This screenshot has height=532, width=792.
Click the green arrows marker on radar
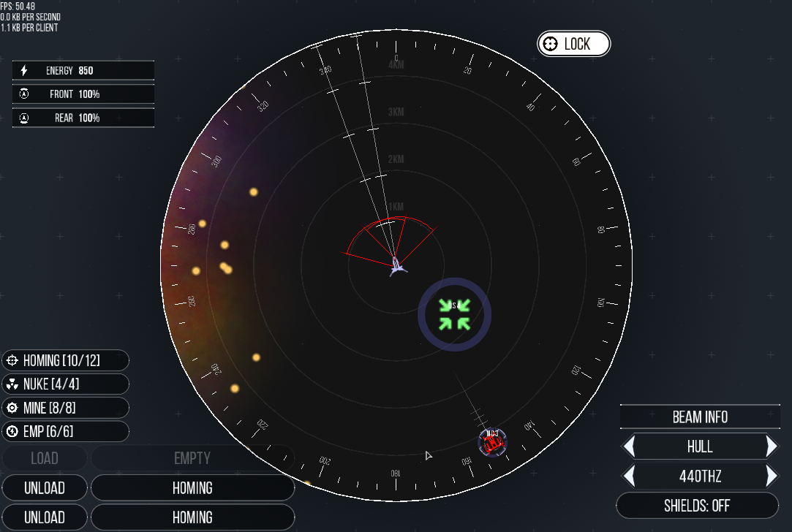tap(454, 314)
